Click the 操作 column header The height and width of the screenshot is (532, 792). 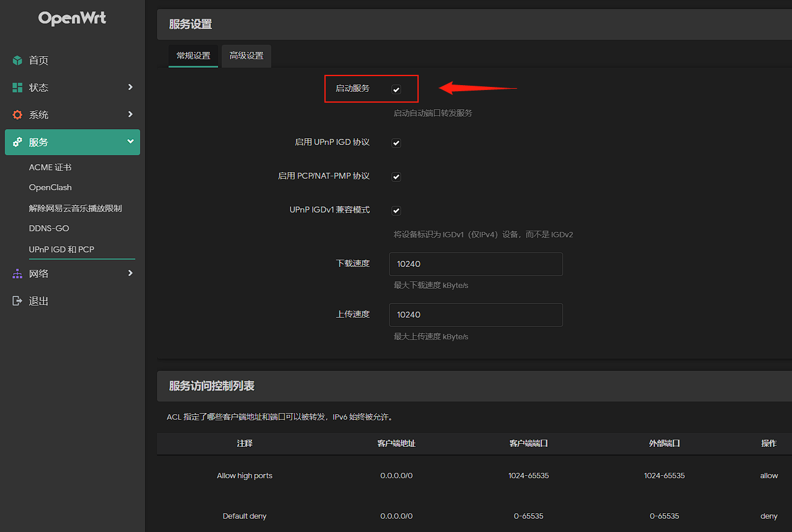(x=769, y=443)
